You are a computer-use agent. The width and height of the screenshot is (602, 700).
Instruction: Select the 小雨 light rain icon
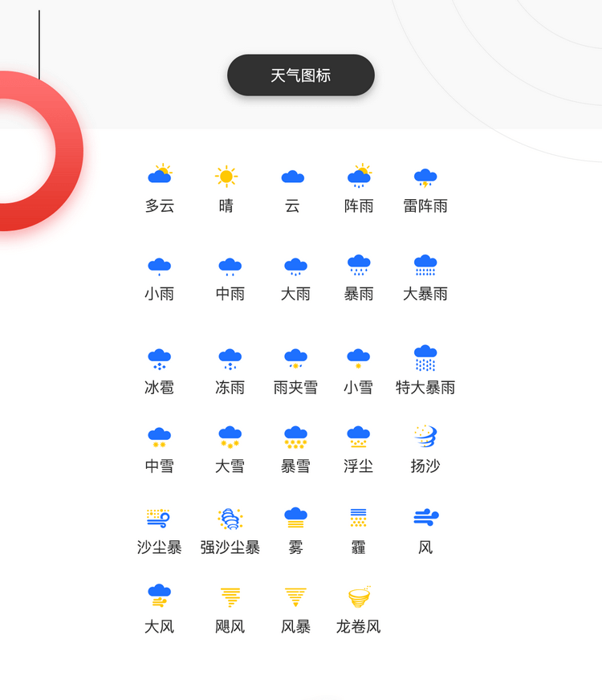tap(159, 267)
